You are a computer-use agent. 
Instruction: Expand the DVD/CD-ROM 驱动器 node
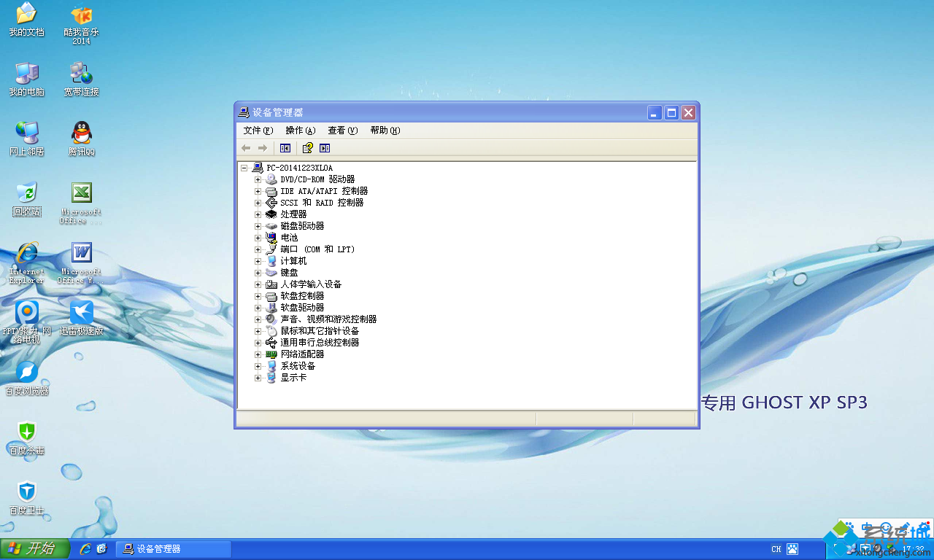tap(258, 179)
